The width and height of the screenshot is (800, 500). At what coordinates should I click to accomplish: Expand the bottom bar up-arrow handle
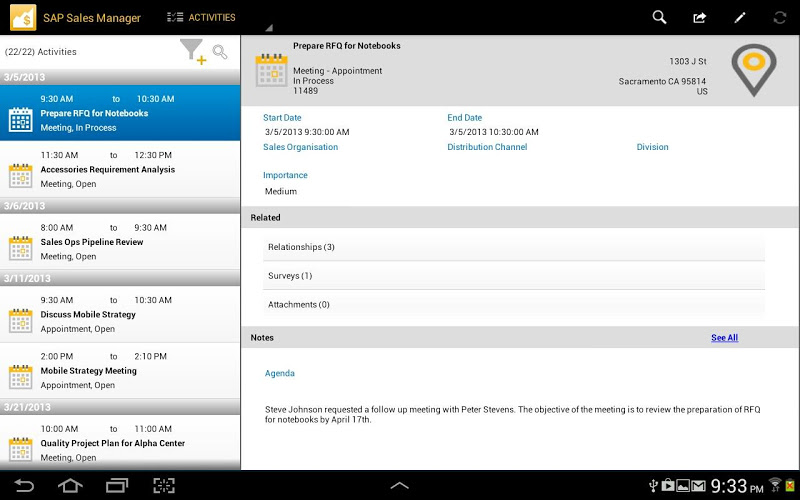(x=399, y=486)
